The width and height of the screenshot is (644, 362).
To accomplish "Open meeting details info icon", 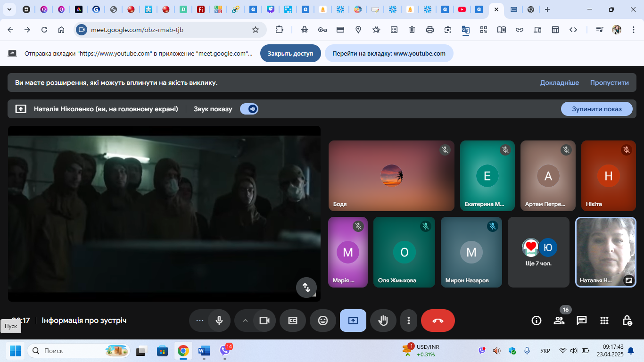I will pos(537,321).
